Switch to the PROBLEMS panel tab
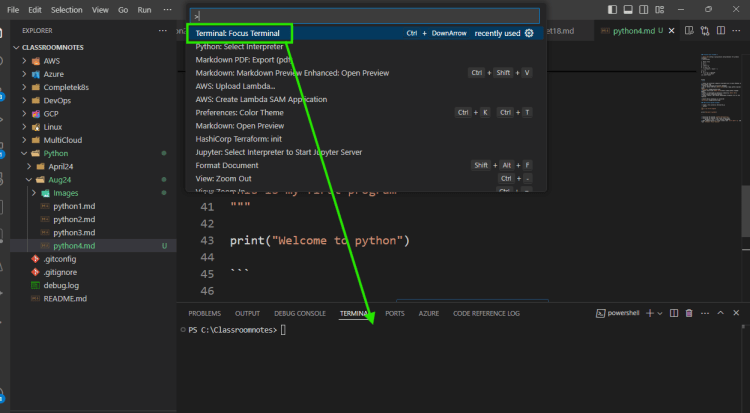 [204, 313]
